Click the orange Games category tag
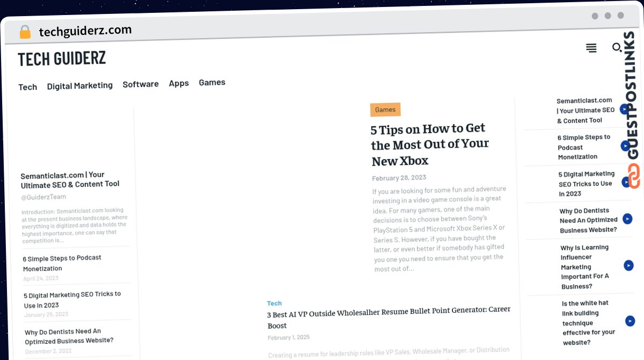Viewport: 644px width, 360px height. click(385, 110)
